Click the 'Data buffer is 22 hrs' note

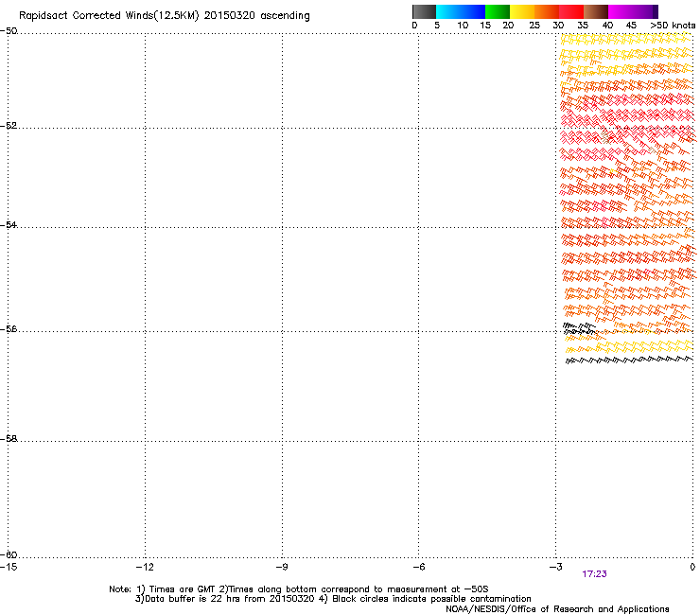(x=333, y=599)
